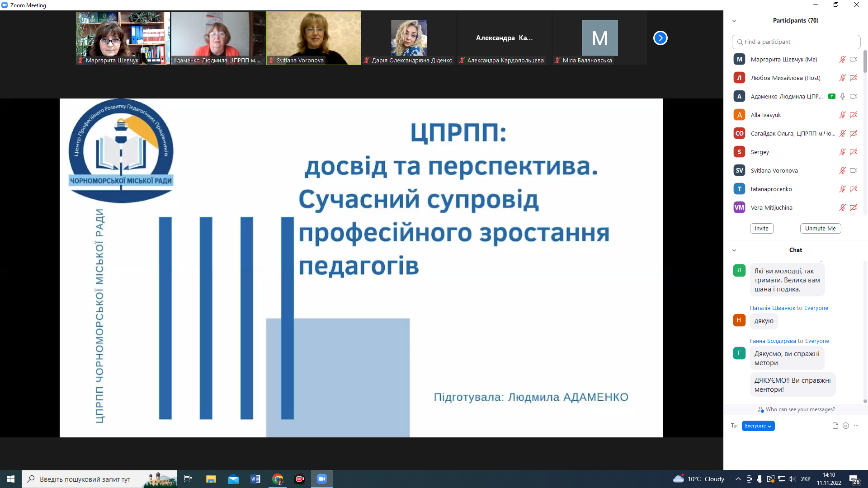The image size is (868, 488).
Task: Collapse the Chat panel chevron
Action: [x=734, y=250]
